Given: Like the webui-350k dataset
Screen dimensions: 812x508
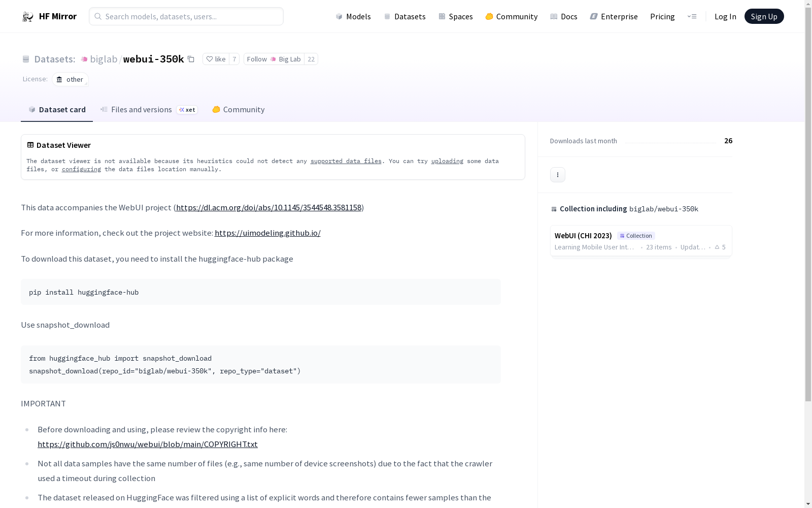Looking at the screenshot, I should (x=216, y=59).
